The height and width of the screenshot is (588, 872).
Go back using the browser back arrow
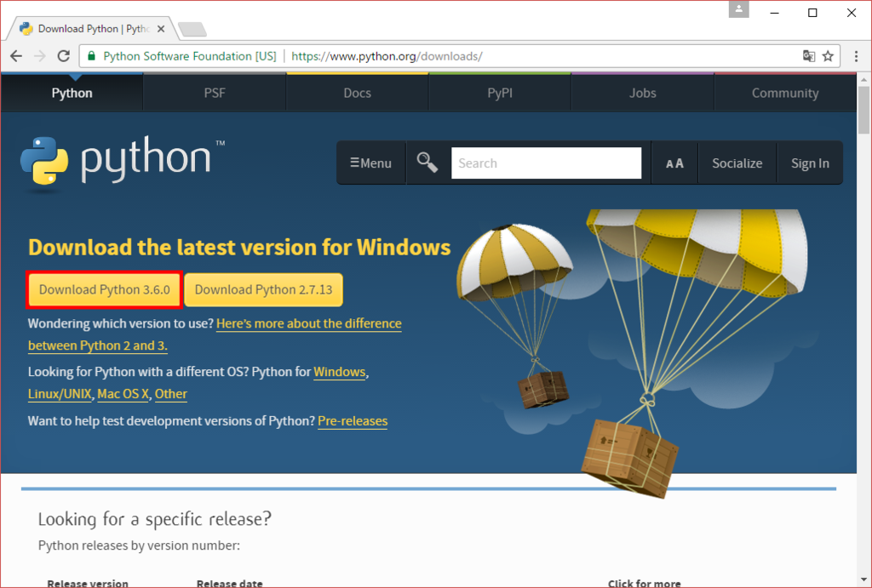pyautogui.click(x=16, y=56)
